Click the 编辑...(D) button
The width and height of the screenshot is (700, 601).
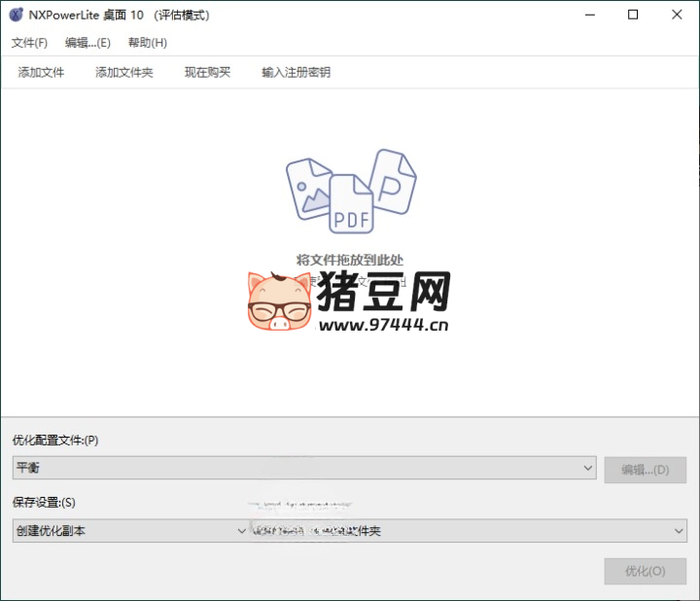coord(646,470)
